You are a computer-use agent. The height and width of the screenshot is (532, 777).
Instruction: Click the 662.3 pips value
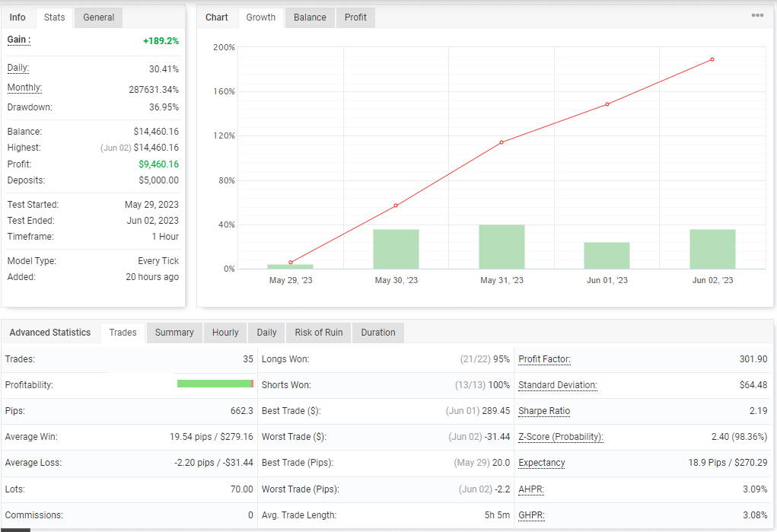coord(242,411)
